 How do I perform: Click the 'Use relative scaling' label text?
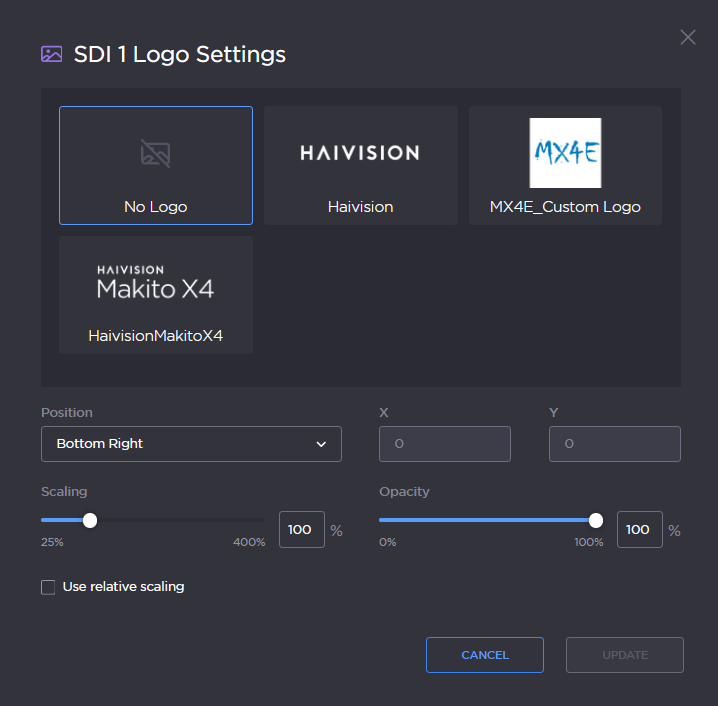(123, 587)
